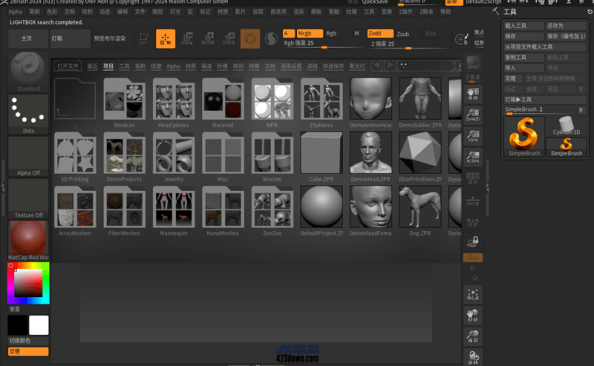Image resolution: width=594 pixels, height=366 pixels.
Task: Open the 帮助 (Help) menu
Action: tap(446, 12)
